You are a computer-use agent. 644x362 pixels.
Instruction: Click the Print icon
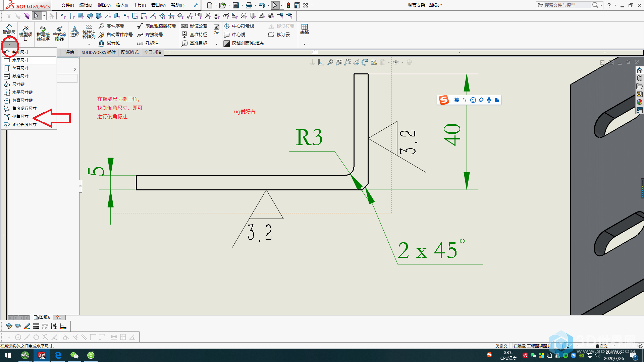pos(249,5)
